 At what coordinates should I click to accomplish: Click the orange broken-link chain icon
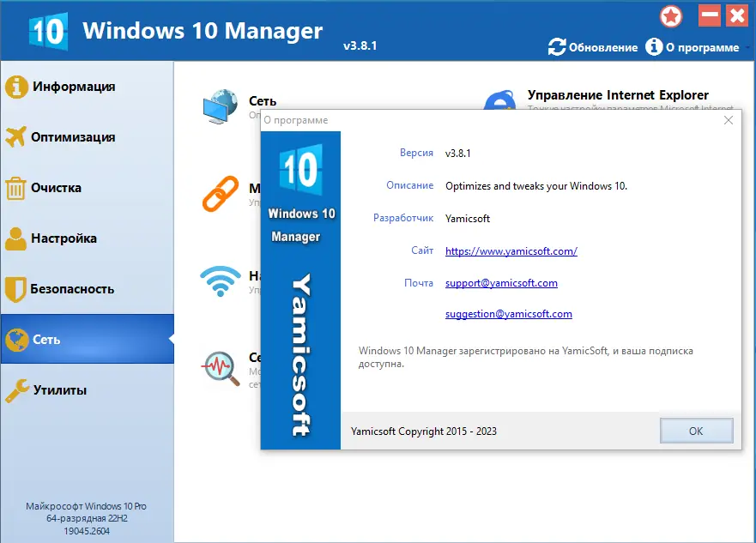tap(221, 193)
